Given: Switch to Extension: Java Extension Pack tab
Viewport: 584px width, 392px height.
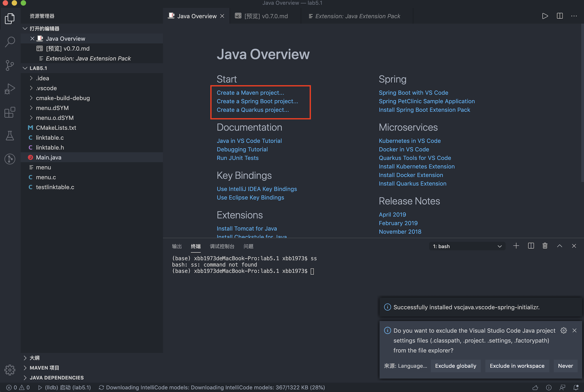Looking at the screenshot, I should [x=357, y=16].
